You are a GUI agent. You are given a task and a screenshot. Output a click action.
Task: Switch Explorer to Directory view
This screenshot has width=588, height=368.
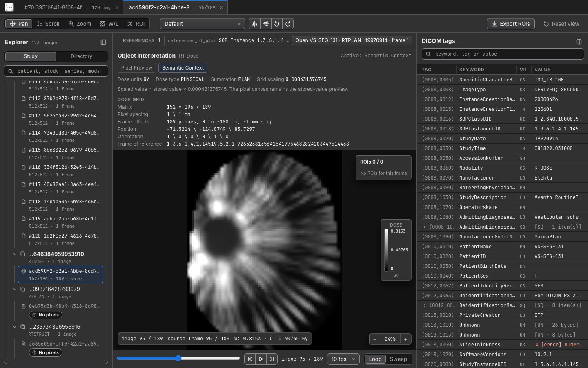coord(81,56)
